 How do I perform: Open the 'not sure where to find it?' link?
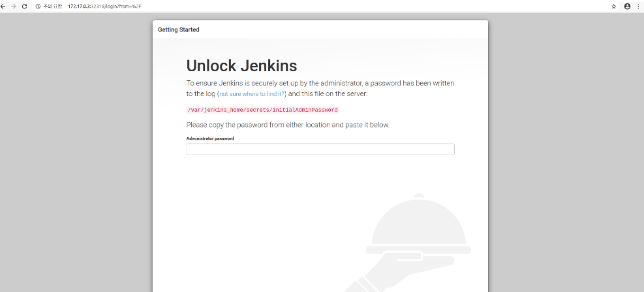(252, 94)
